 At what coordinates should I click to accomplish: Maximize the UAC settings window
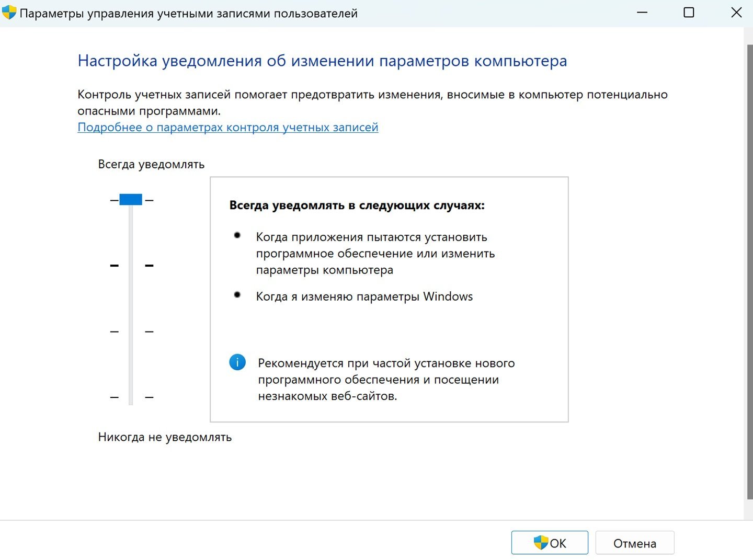coord(689,13)
